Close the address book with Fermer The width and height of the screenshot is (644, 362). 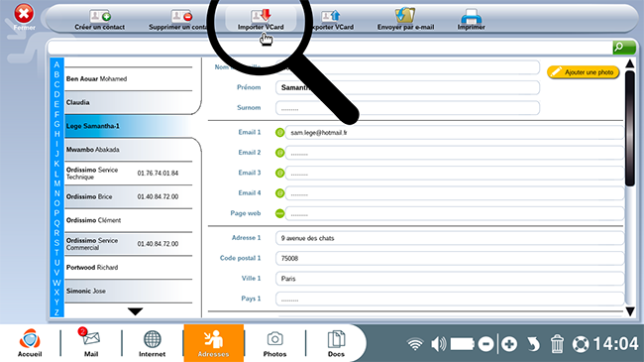[x=24, y=17]
